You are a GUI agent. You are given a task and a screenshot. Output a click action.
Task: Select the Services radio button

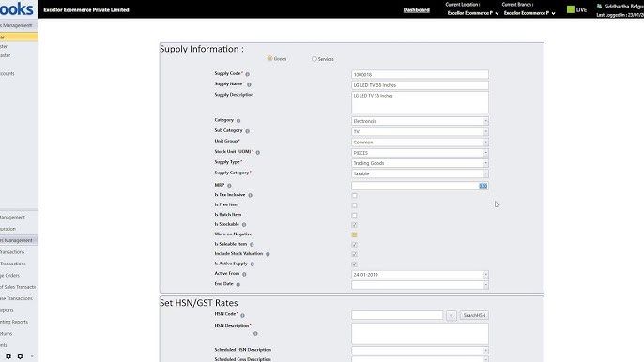click(x=314, y=59)
